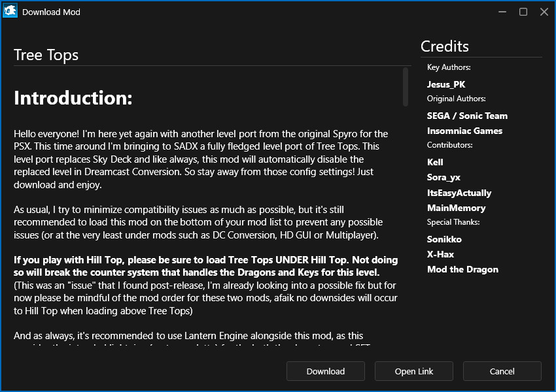Click the description scrollbar thumb

coord(406,86)
